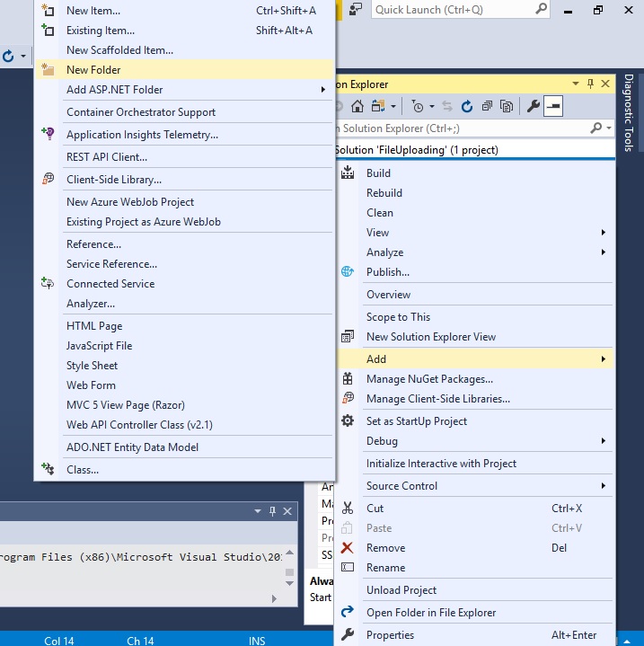Select New Item... in the Add submenu

184,11
